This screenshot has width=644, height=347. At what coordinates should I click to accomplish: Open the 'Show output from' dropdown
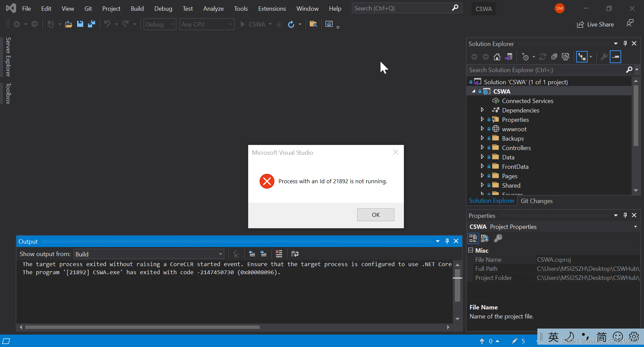point(220,254)
